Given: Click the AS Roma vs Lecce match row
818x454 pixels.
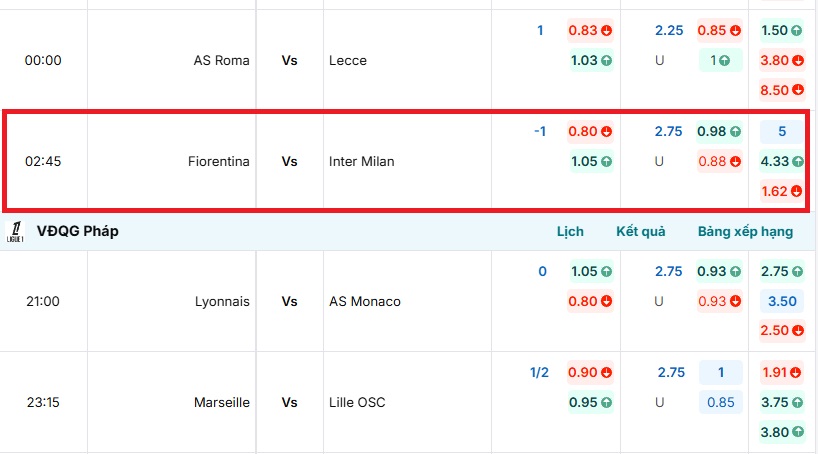Looking at the screenshot, I should pyautogui.click(x=289, y=60).
